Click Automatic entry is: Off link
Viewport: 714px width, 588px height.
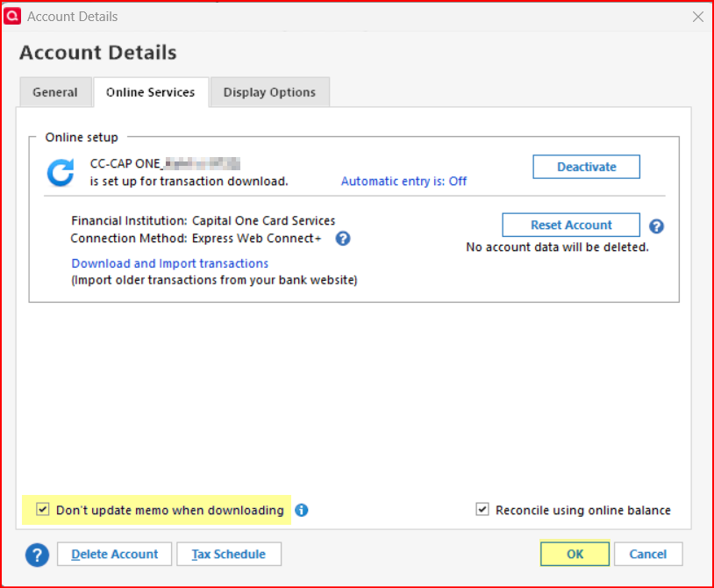click(403, 182)
